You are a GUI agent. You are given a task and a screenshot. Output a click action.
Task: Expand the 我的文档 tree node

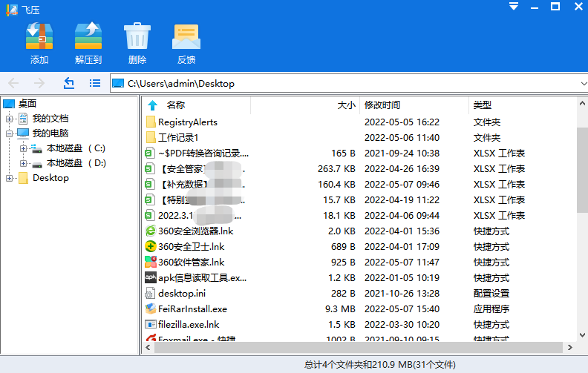[x=9, y=119]
